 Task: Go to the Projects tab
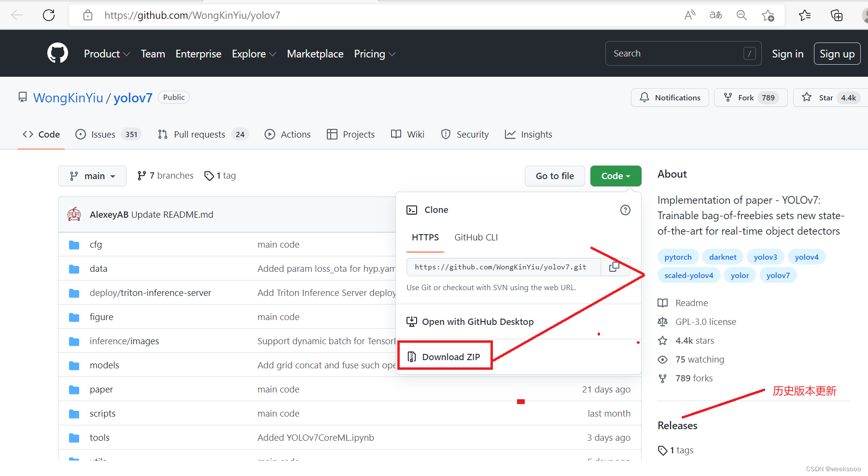351,134
